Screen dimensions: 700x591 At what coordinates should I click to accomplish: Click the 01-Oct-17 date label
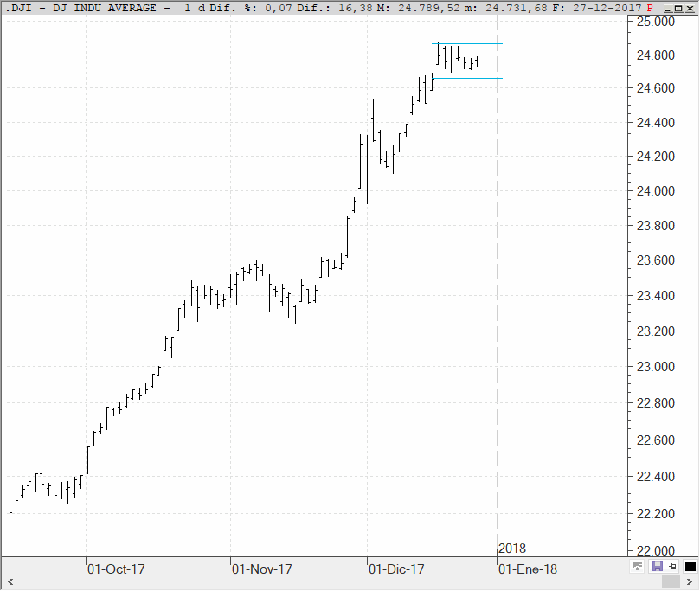click(116, 569)
